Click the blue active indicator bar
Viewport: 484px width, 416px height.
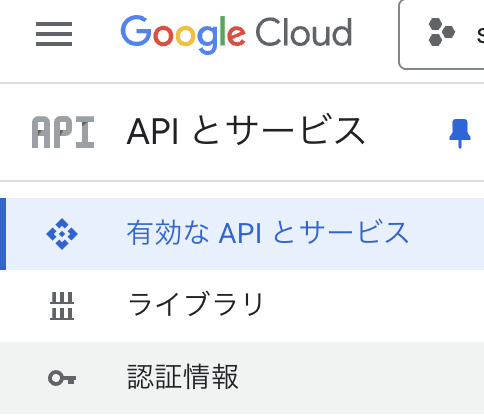tap(3, 234)
